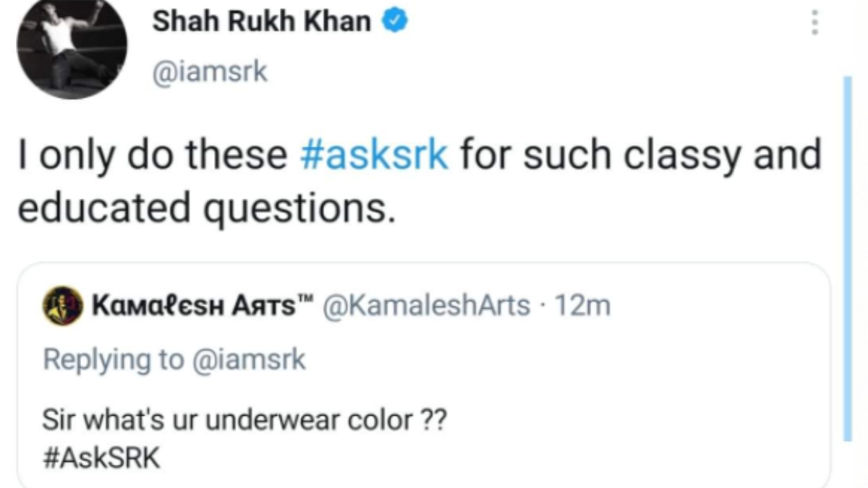Image resolution: width=868 pixels, height=488 pixels.
Task: Open the three-dot more options menu
Action: pos(815,23)
